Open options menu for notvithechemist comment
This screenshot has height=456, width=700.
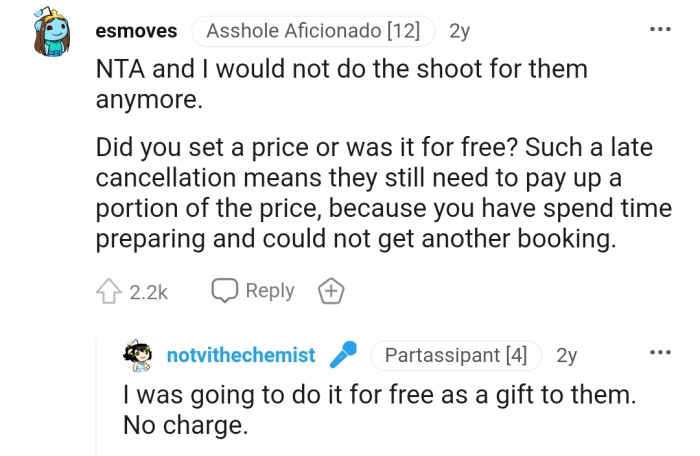[660, 354]
